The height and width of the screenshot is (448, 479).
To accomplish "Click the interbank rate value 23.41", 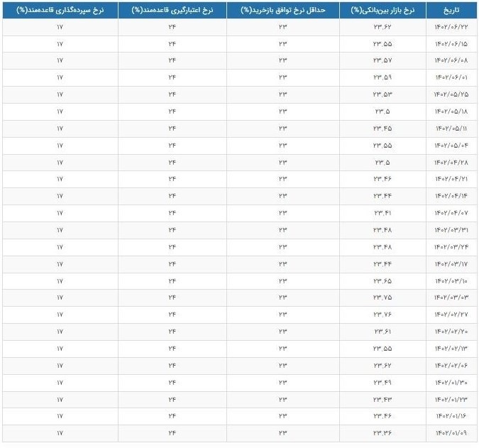I will 382,213.
